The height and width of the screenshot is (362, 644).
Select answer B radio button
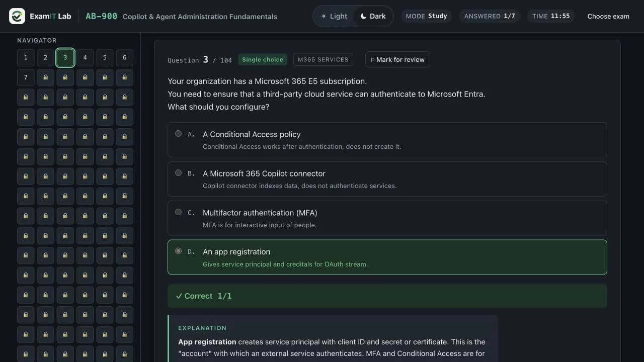[178, 173]
